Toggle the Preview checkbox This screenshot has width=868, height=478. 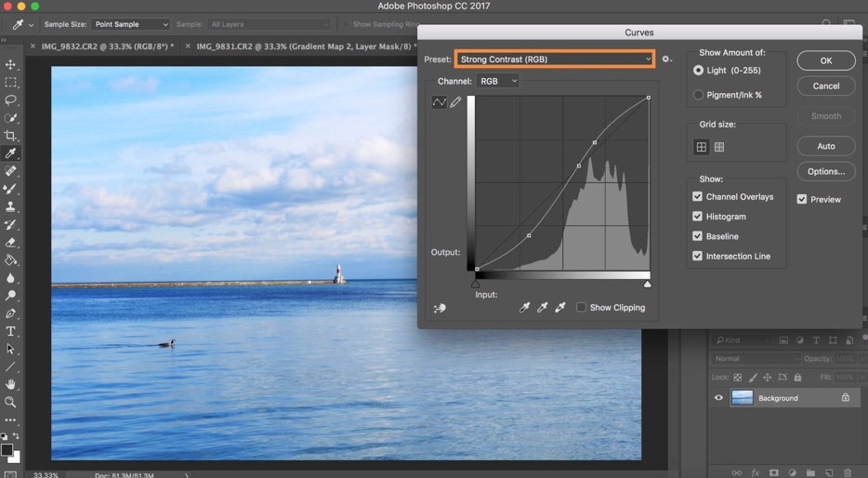tap(802, 199)
